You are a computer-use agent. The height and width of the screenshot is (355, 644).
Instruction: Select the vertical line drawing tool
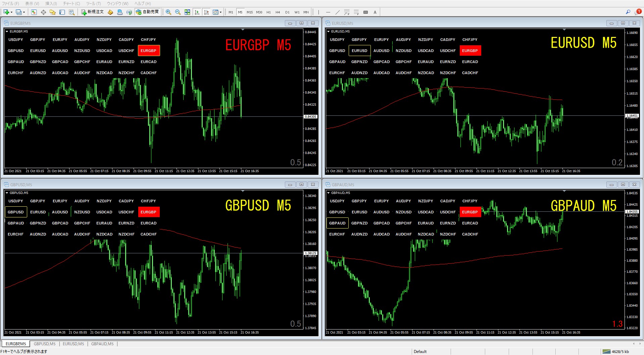click(x=319, y=12)
